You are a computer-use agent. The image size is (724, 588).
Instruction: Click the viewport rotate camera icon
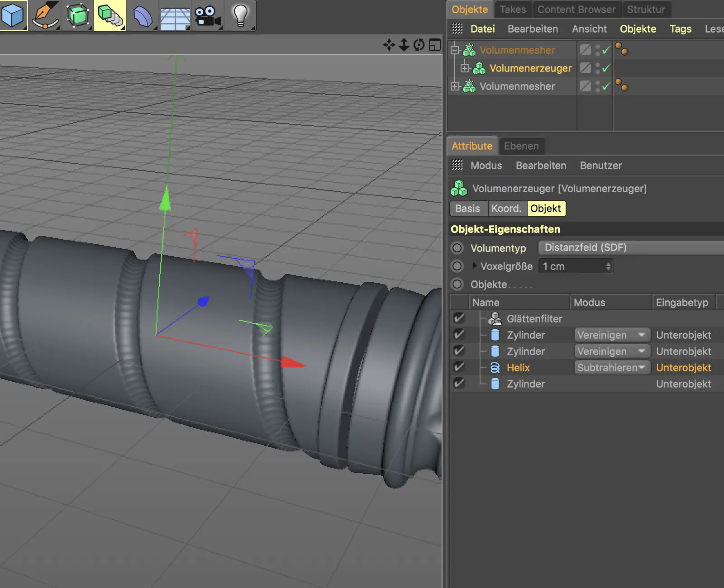[x=419, y=45]
